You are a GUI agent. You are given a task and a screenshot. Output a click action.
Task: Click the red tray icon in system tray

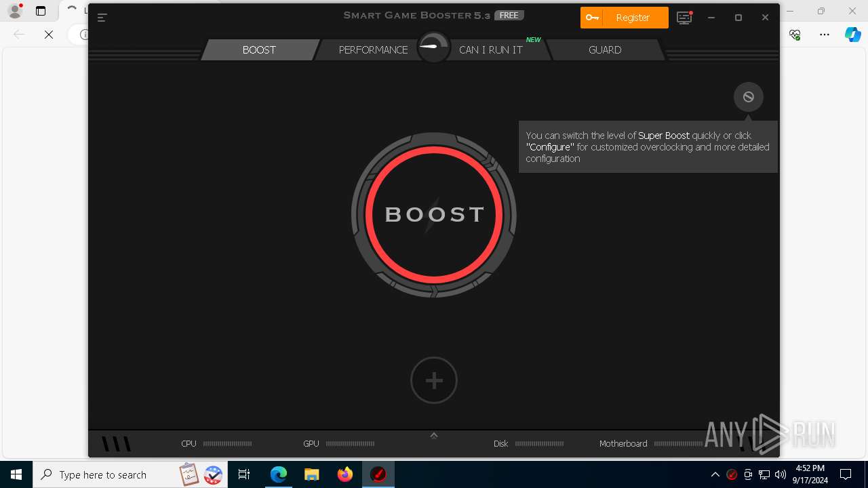pos(732,474)
